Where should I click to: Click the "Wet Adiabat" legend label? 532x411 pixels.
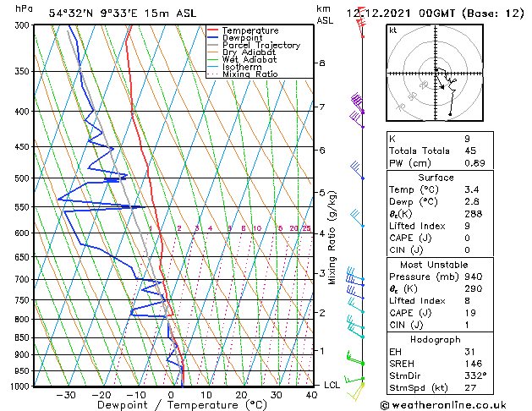click(x=250, y=59)
